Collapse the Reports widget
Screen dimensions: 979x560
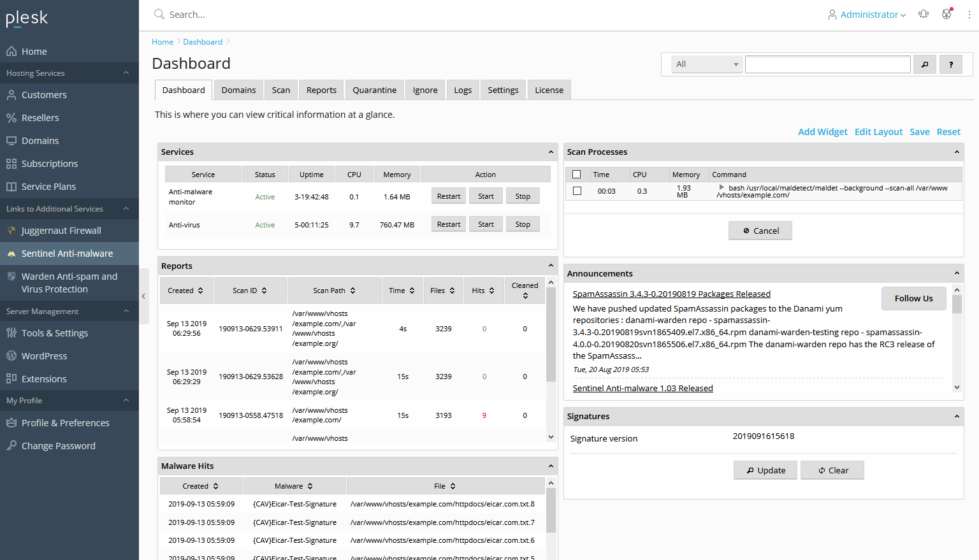point(551,266)
